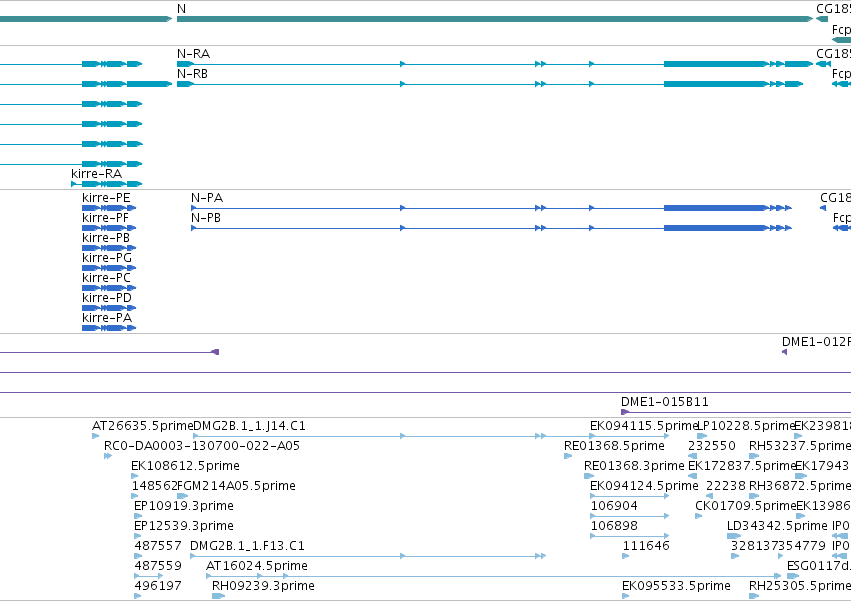This screenshot has width=851, height=601.
Task: Click the EK094124.5prime EST label
Action: click(644, 486)
